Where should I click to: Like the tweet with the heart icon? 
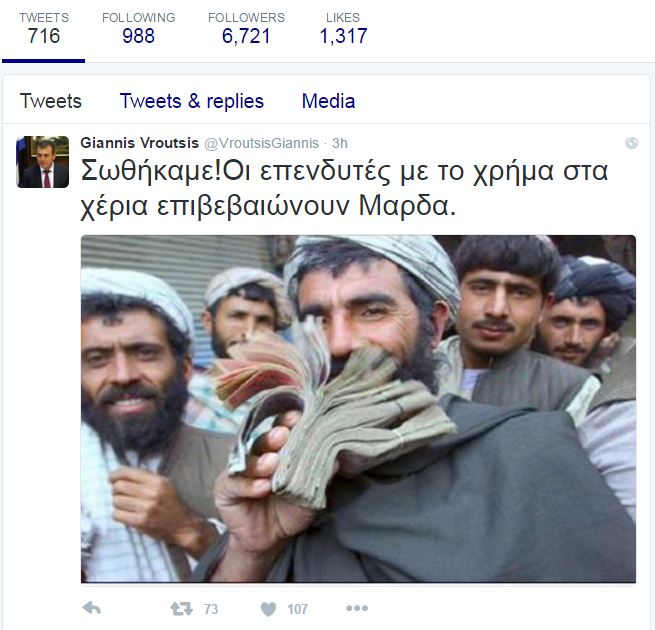pos(268,609)
